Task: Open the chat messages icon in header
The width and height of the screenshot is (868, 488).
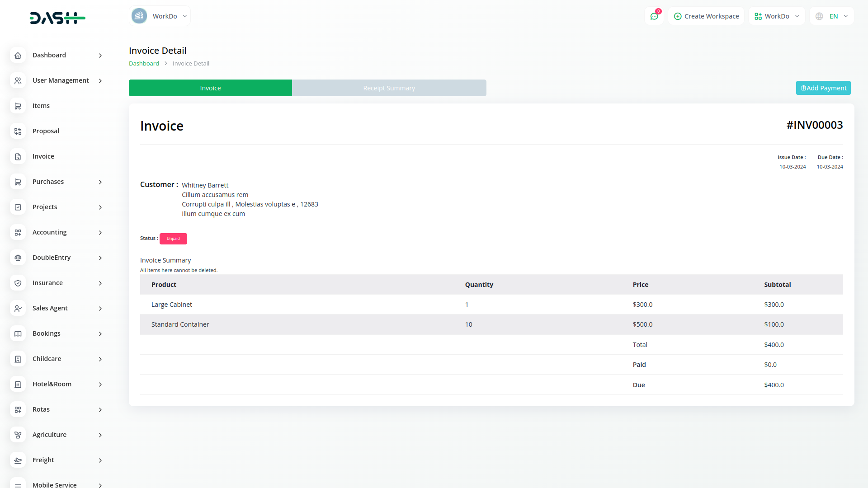Action: pos(654,16)
